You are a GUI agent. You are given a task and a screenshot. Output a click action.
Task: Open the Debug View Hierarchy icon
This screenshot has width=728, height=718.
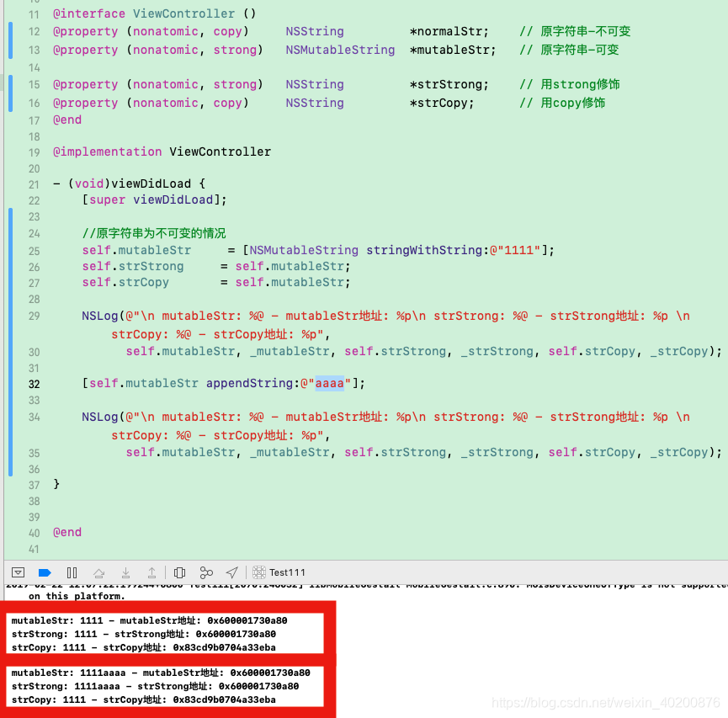[179, 572]
